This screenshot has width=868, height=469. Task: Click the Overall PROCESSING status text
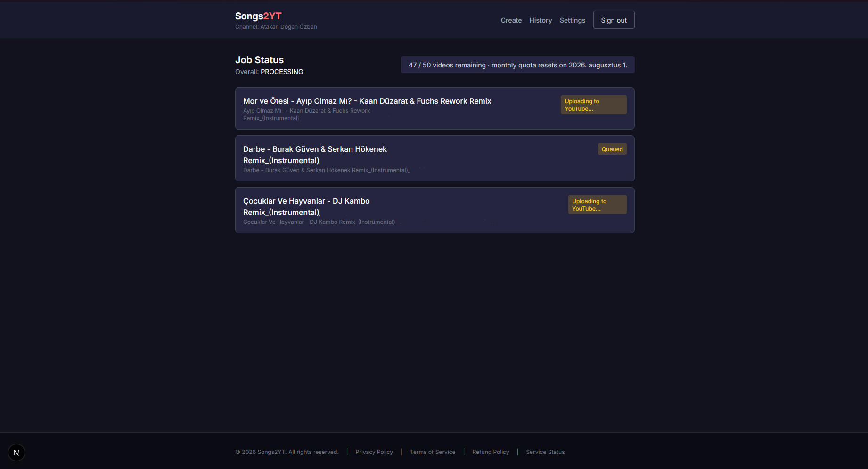(269, 72)
